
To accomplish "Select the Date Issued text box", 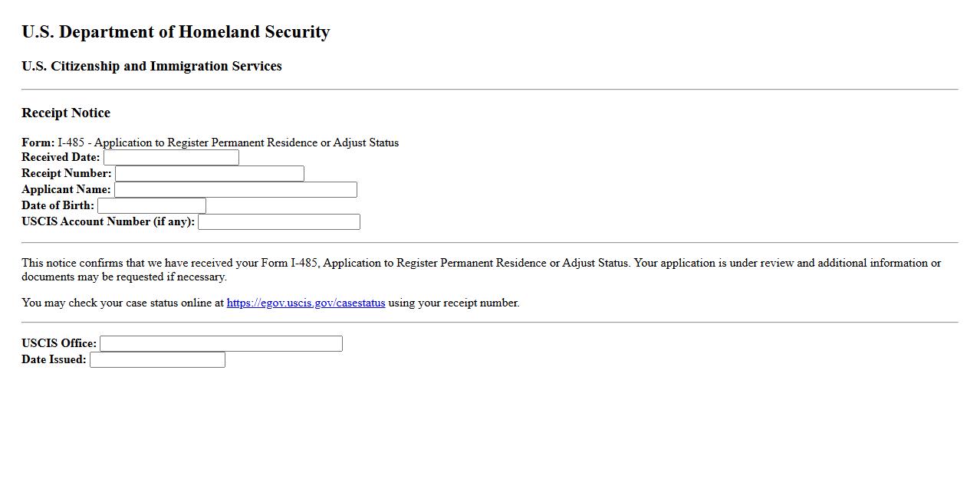I will coord(157,360).
